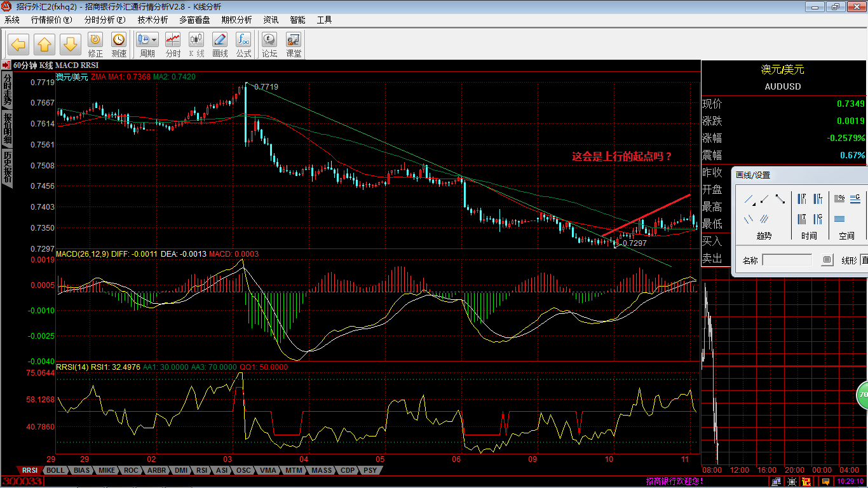
Task: Select the percent space line tool
Action: coord(839,198)
